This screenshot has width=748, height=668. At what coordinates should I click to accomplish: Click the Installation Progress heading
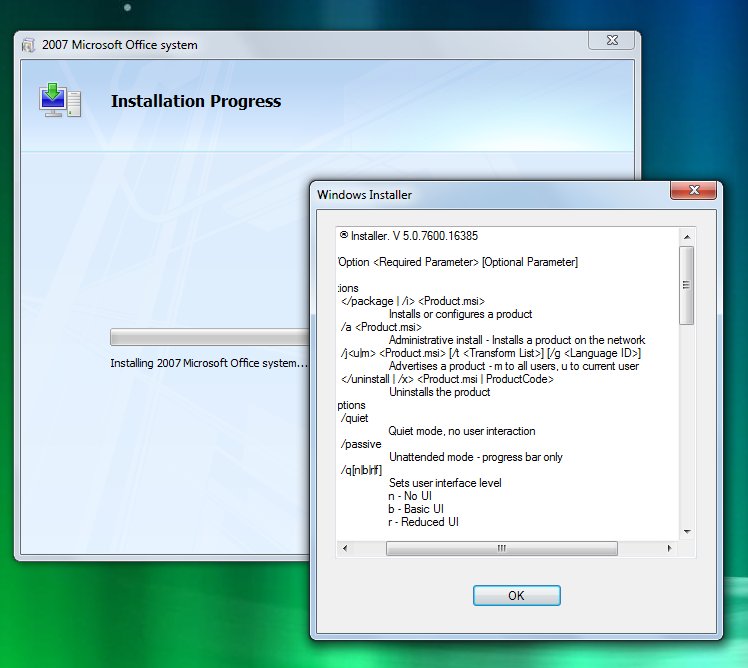pyautogui.click(x=195, y=101)
